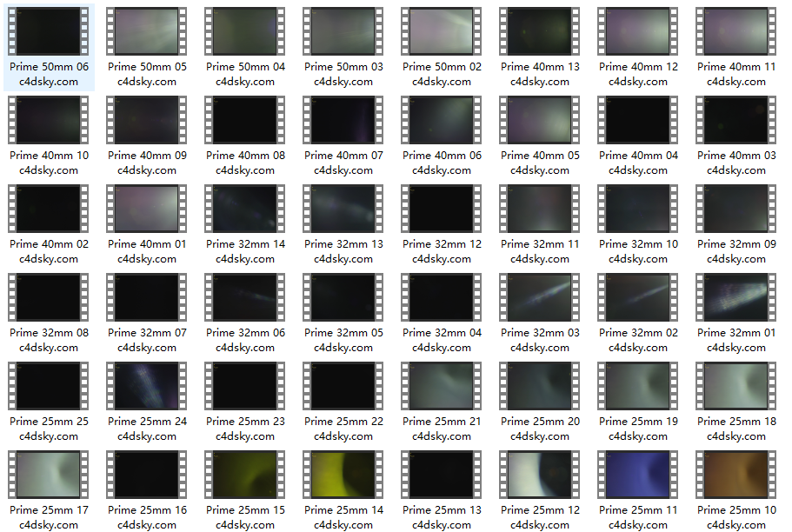The height and width of the screenshot is (532, 792).
Task: Choose the Prime 50mm 03 clip
Action: click(343, 30)
